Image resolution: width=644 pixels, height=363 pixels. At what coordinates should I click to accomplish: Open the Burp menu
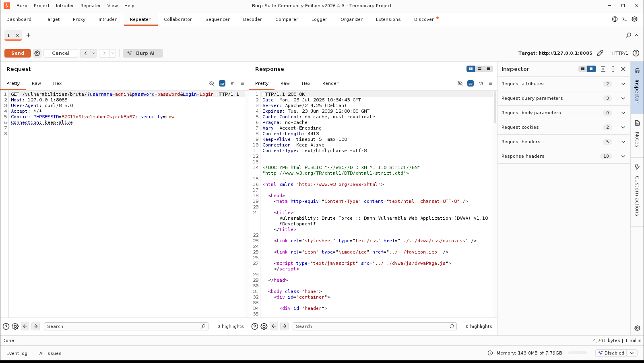tap(22, 6)
